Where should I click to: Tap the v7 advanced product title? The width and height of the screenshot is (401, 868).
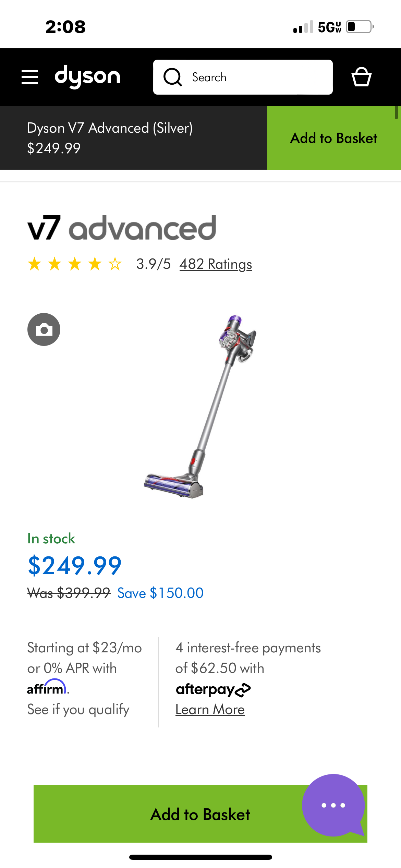pyautogui.click(x=122, y=228)
